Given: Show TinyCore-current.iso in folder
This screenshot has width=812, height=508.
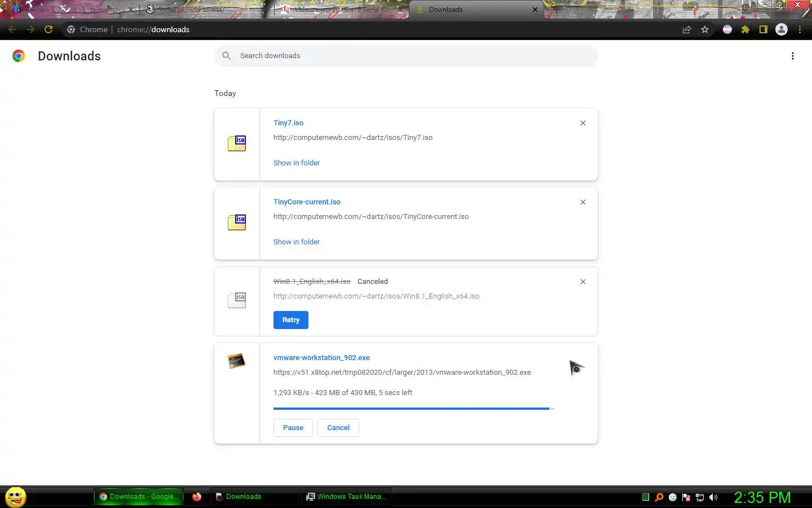Looking at the screenshot, I should [x=297, y=242].
